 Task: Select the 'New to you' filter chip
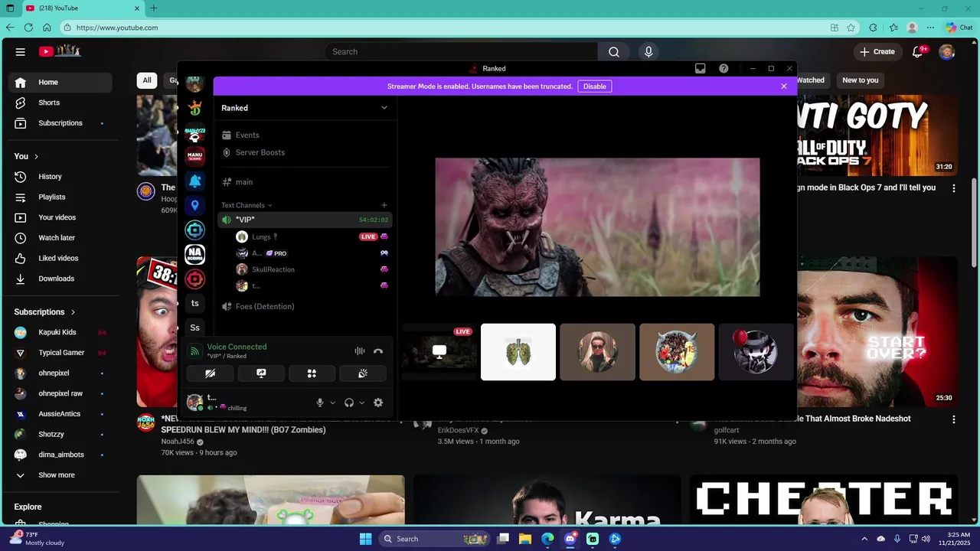click(x=861, y=80)
